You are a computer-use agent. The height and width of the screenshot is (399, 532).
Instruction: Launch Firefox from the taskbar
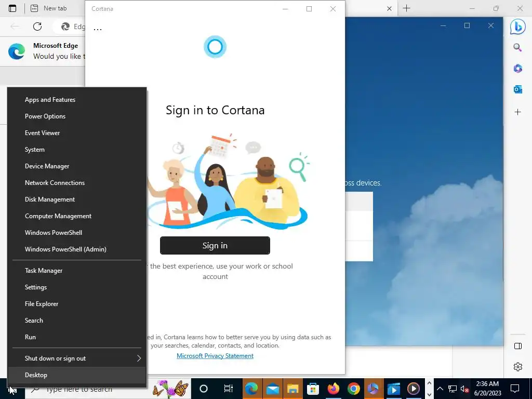pos(333,389)
